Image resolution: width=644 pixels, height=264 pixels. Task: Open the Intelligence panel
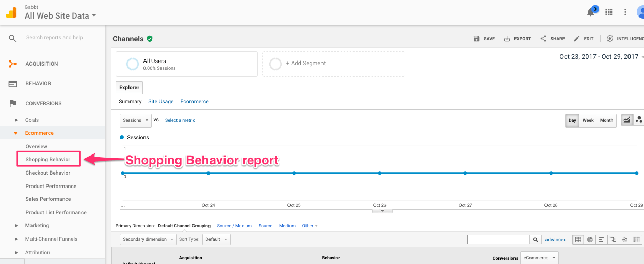tap(625, 39)
